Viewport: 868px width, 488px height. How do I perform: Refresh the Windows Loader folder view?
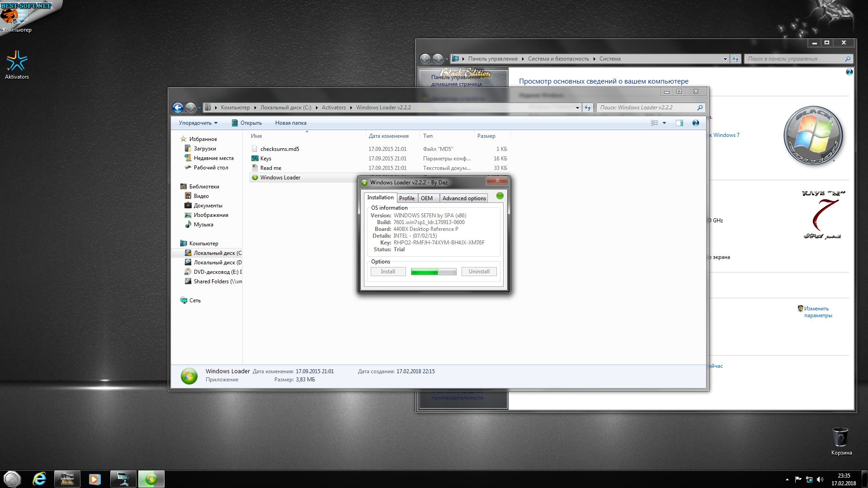pos(587,108)
